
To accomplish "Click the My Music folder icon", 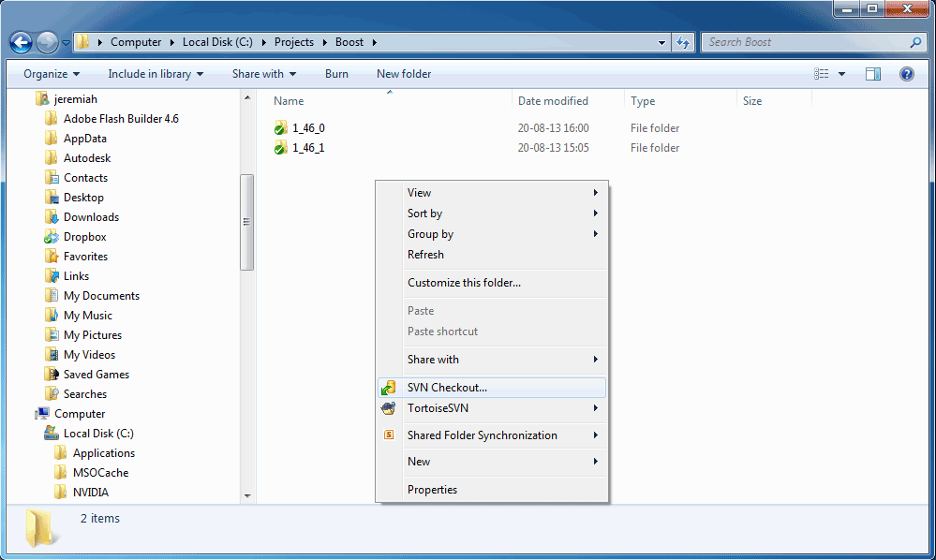I will pyautogui.click(x=52, y=316).
